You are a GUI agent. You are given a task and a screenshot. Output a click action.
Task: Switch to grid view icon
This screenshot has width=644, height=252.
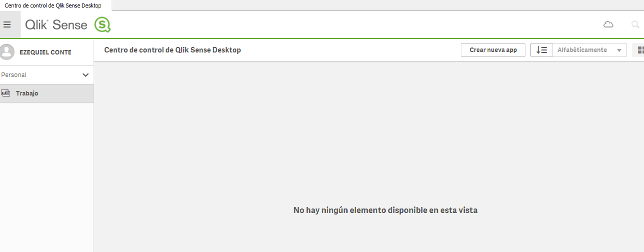(639, 50)
